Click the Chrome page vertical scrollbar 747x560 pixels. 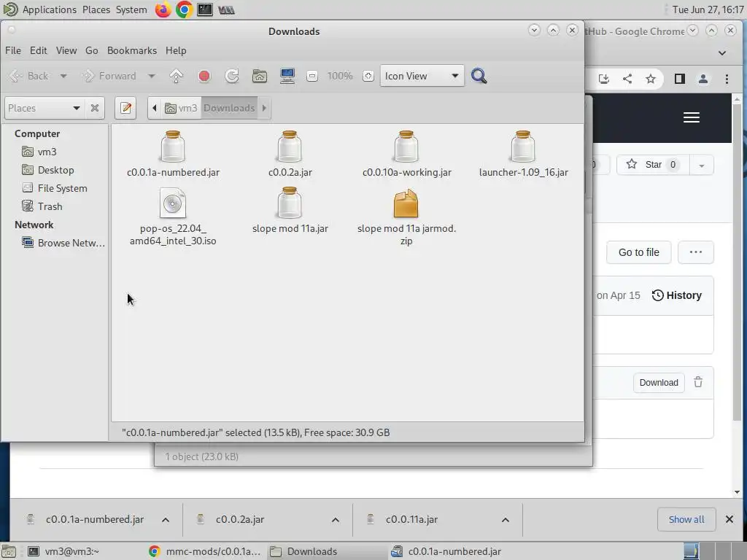pos(737,261)
